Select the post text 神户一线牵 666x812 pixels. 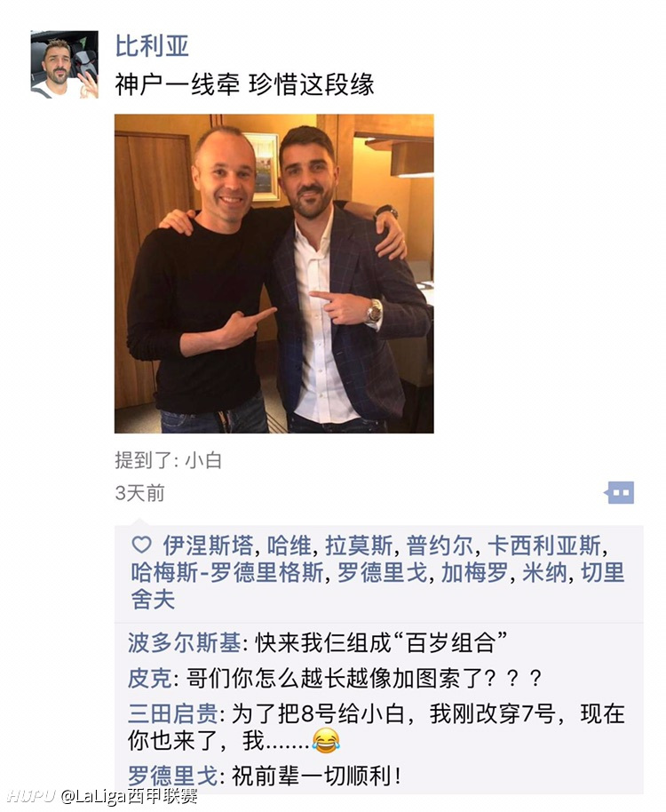pos(178,84)
